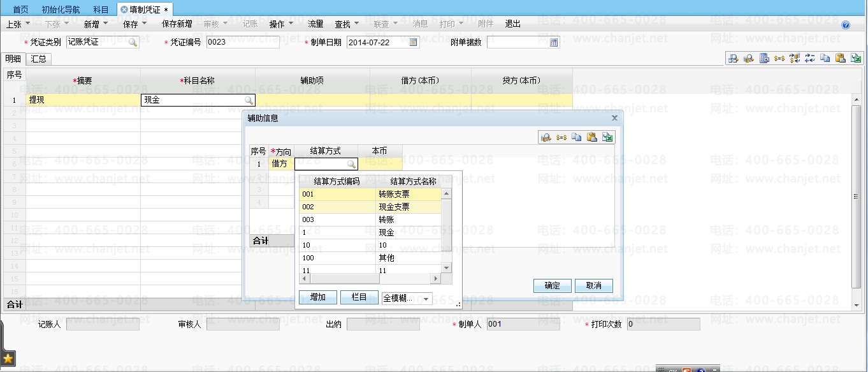This screenshot has width=868, height=372.
Task: Click the search icon in the 结算方式 cell
Action: coord(351,164)
